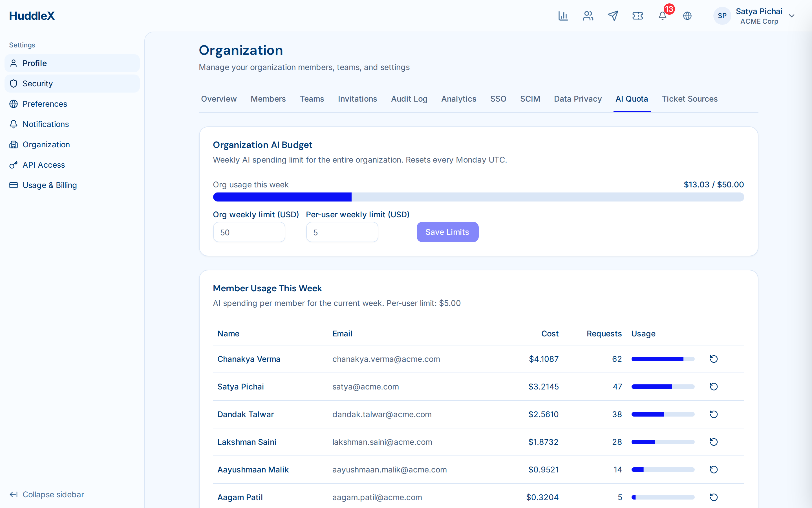Open the tickets icon in header
812x508 pixels.
[x=637, y=16]
